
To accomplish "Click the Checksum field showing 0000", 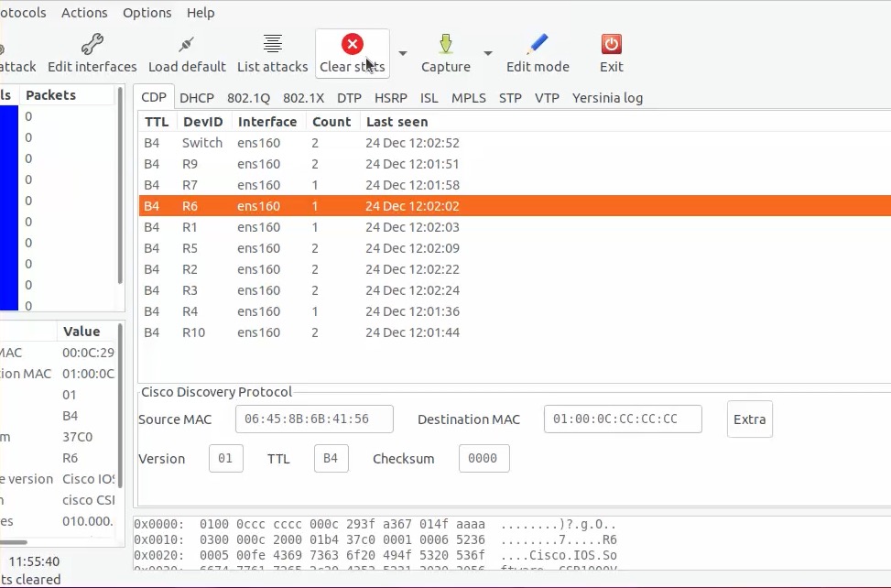I will (484, 459).
